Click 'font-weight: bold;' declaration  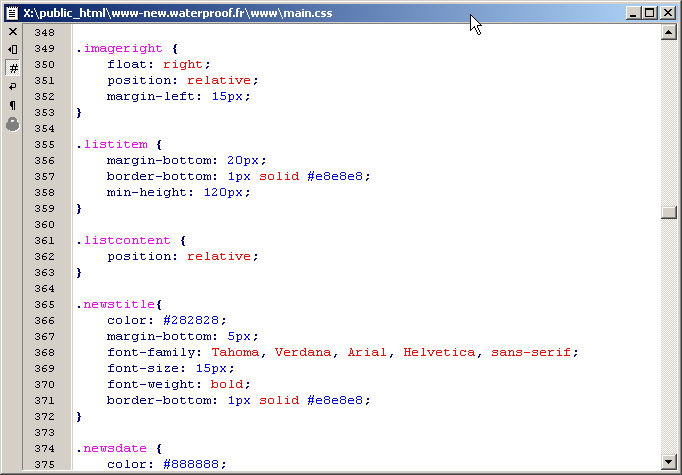[x=179, y=385]
